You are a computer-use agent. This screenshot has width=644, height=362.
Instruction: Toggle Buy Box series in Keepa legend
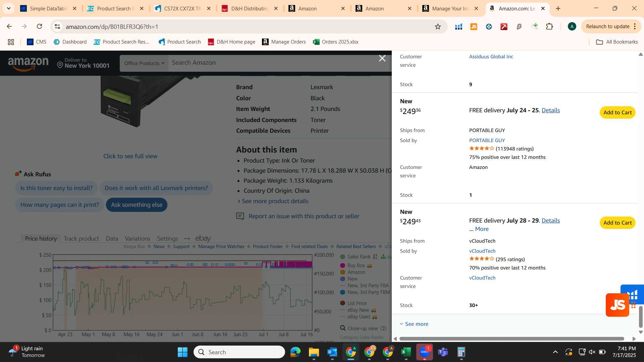356,265
